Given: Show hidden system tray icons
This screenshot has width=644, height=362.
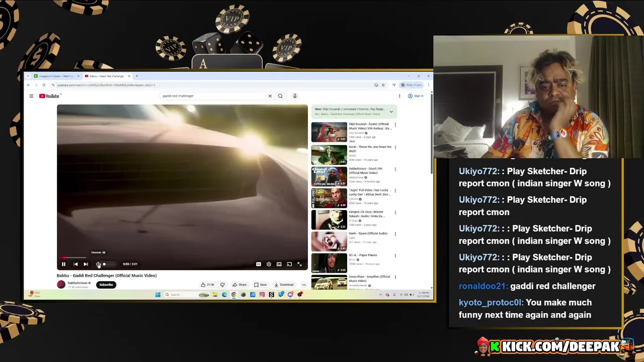Looking at the screenshot, I should (380, 295).
